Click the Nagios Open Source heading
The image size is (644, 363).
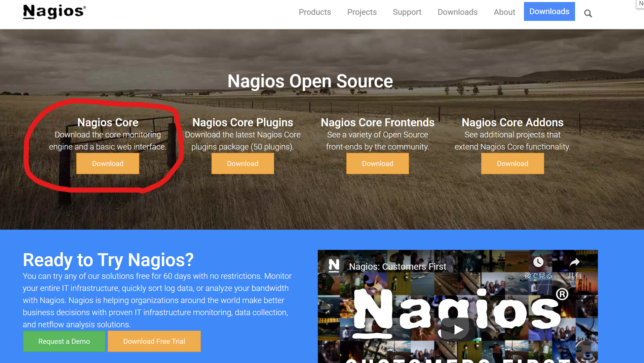(310, 81)
